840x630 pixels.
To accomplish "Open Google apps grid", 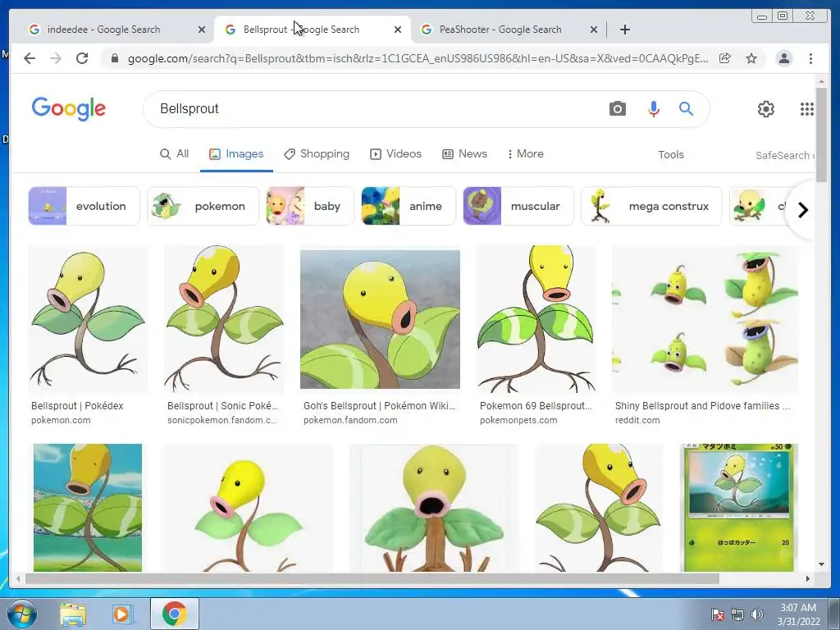I will (807, 109).
